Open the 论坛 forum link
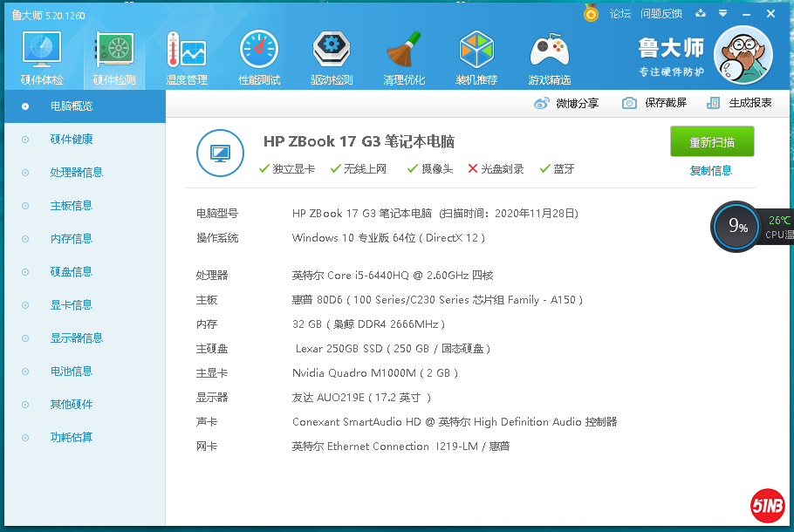The image size is (794, 532). (x=619, y=13)
